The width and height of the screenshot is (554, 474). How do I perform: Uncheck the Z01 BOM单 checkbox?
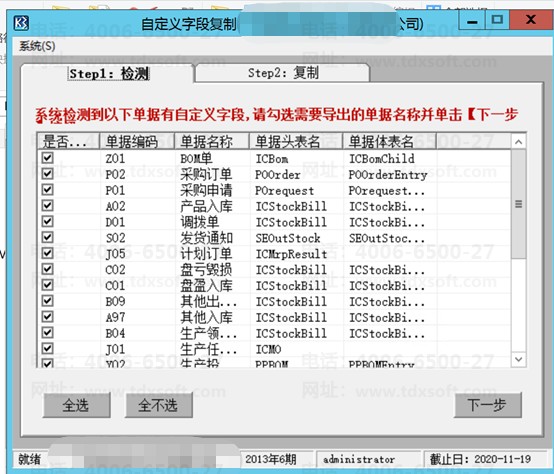(x=48, y=158)
